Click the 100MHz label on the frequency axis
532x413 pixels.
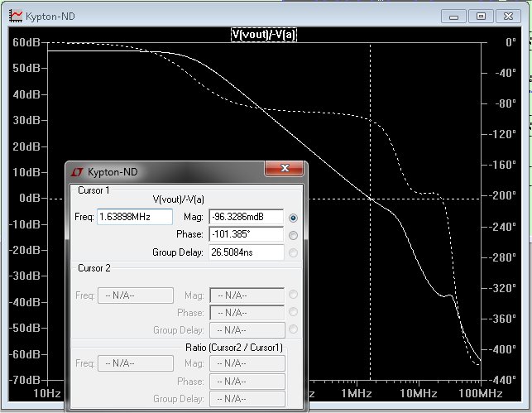(x=481, y=393)
